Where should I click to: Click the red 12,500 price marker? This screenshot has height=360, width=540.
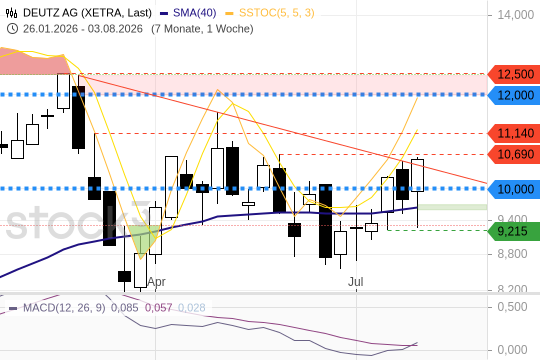[x=514, y=74]
